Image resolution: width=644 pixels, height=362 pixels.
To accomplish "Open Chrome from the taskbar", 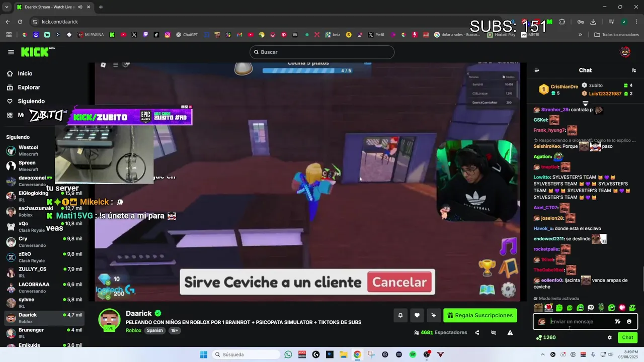I will click(357, 354).
